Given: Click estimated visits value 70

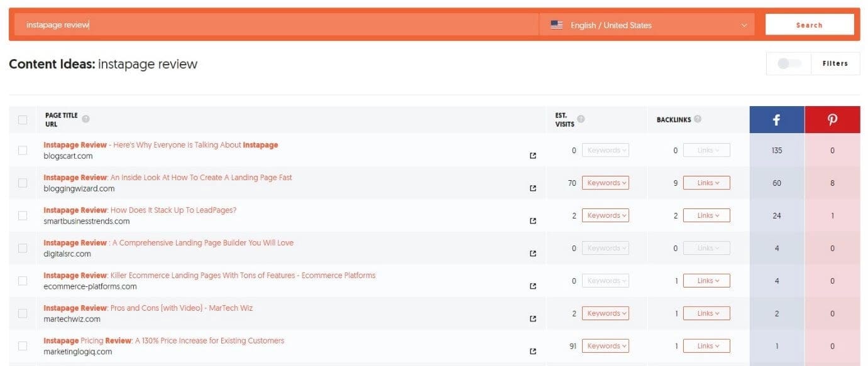Looking at the screenshot, I should pyautogui.click(x=571, y=183).
